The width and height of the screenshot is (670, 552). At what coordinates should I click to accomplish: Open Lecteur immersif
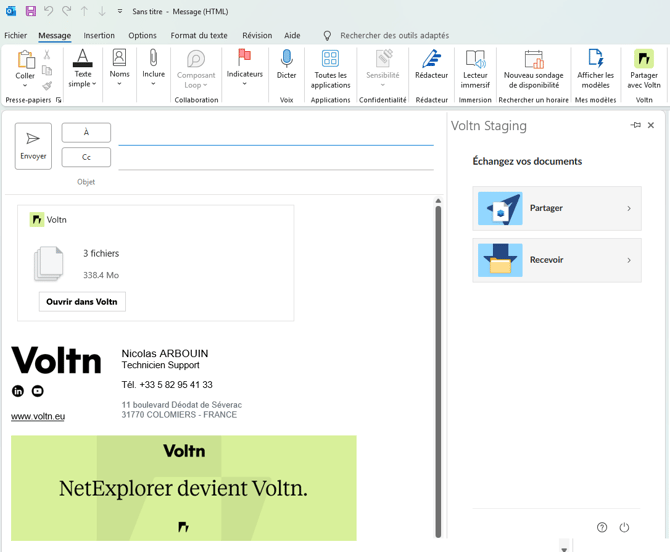click(475, 69)
